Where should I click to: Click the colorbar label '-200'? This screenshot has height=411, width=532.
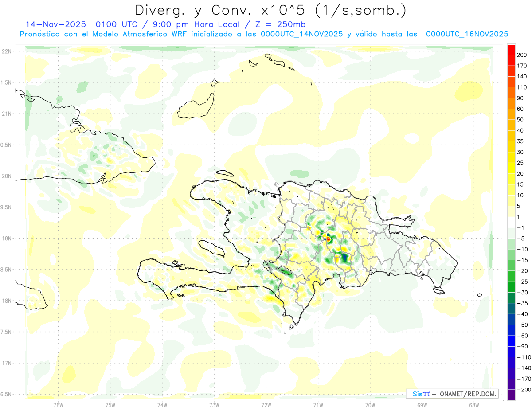(x=524, y=390)
